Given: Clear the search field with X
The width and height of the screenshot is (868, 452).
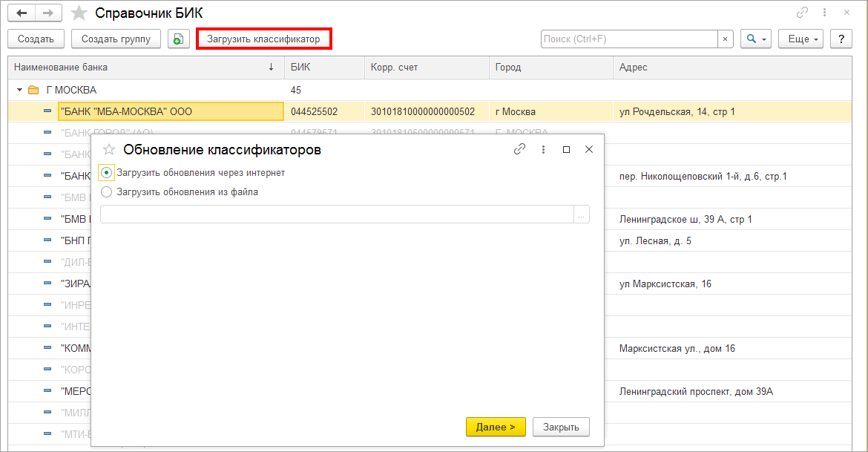Looking at the screenshot, I should click(726, 39).
